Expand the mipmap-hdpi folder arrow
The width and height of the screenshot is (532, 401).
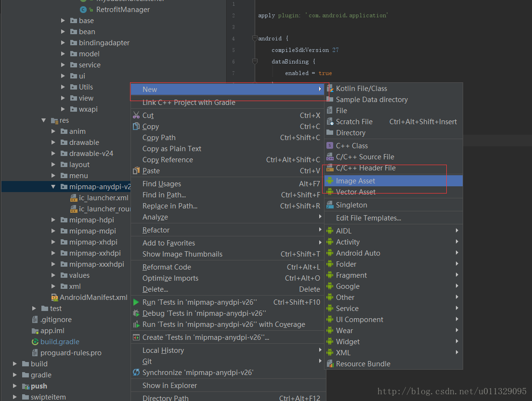click(x=53, y=220)
